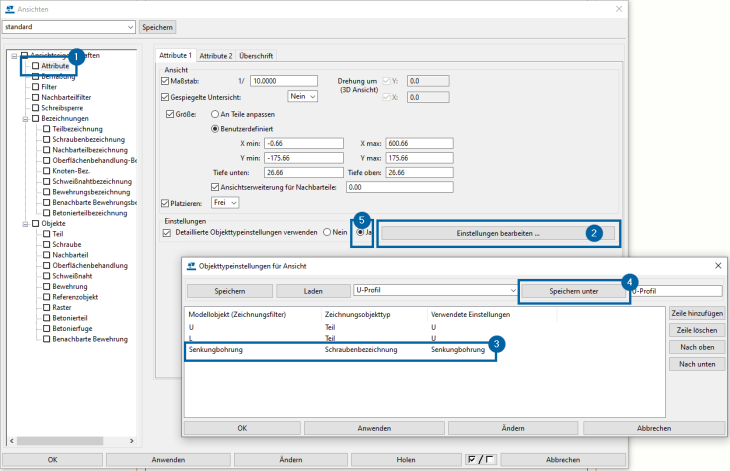This screenshot has width=730, height=471.
Task: Open the 'standard' settings dropdown
Action: click(x=129, y=27)
